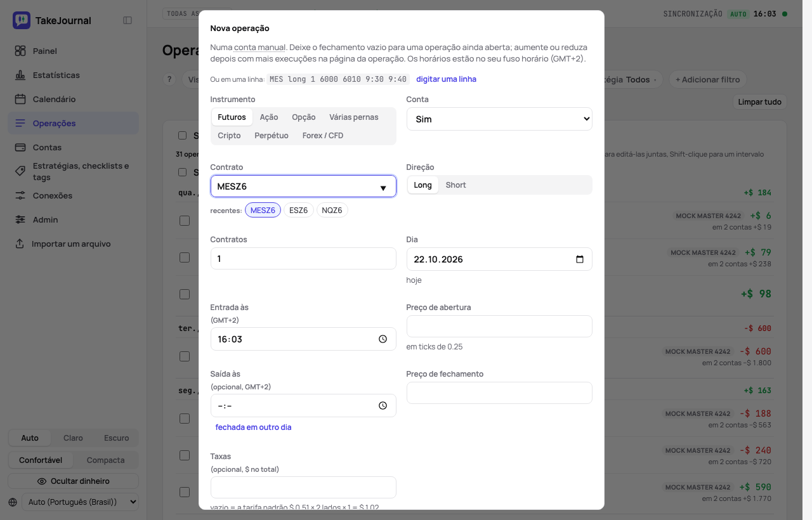
Task: Select the Futuros instrument tab
Action: pyautogui.click(x=232, y=117)
